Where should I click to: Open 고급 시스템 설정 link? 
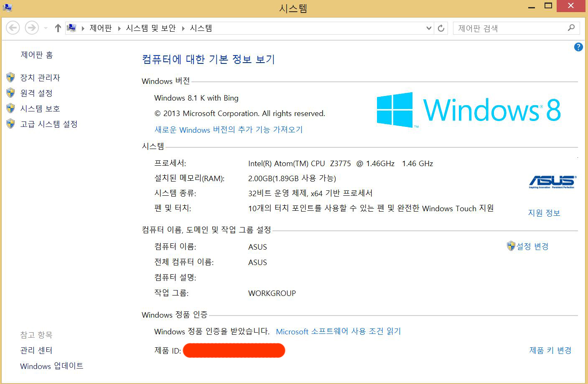[49, 124]
